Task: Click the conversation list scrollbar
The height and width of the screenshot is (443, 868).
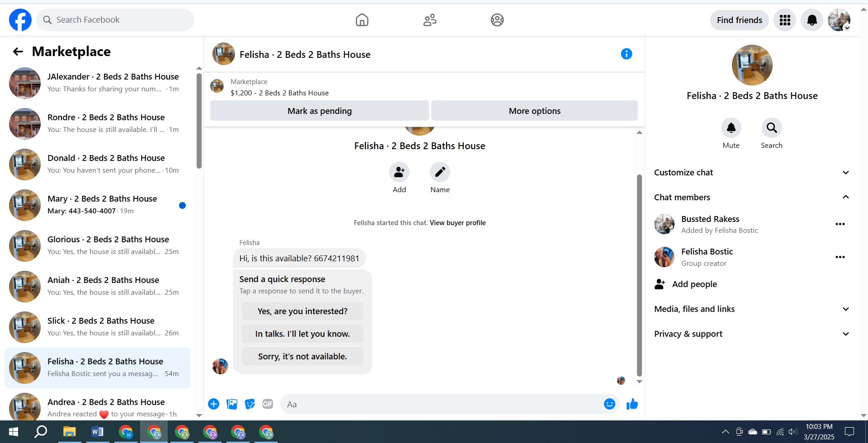Action: click(199, 121)
